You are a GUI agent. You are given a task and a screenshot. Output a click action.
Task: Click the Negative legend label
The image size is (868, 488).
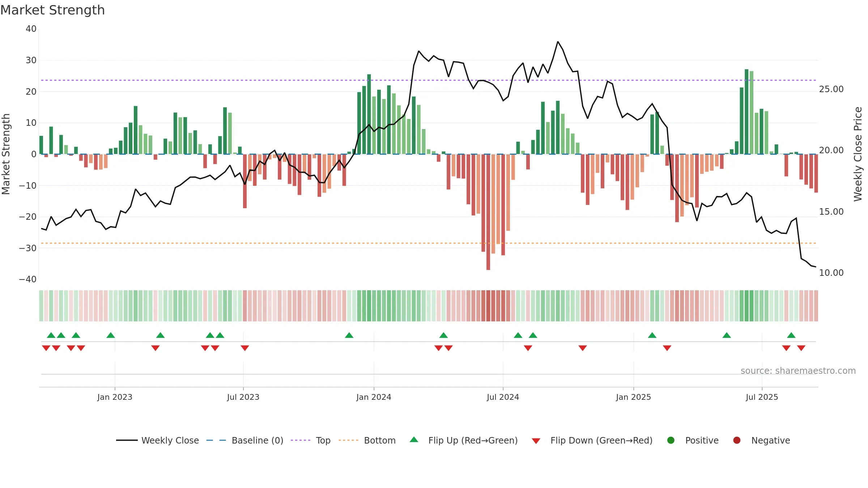771,441
